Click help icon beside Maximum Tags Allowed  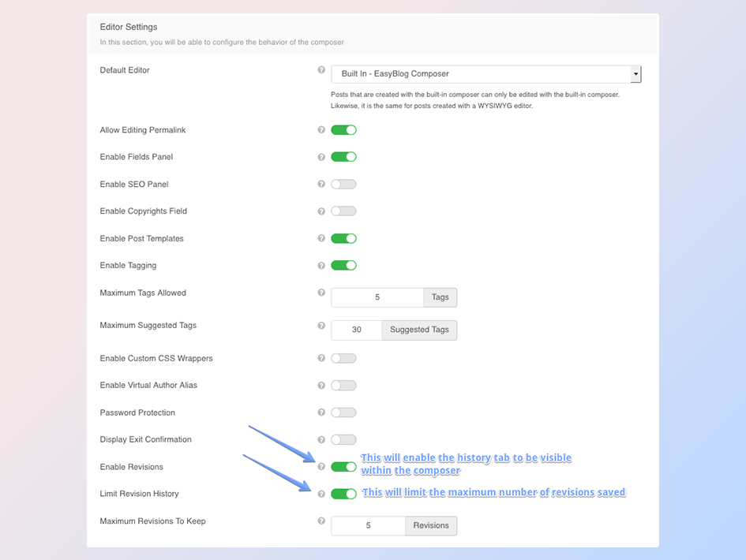[x=321, y=293]
